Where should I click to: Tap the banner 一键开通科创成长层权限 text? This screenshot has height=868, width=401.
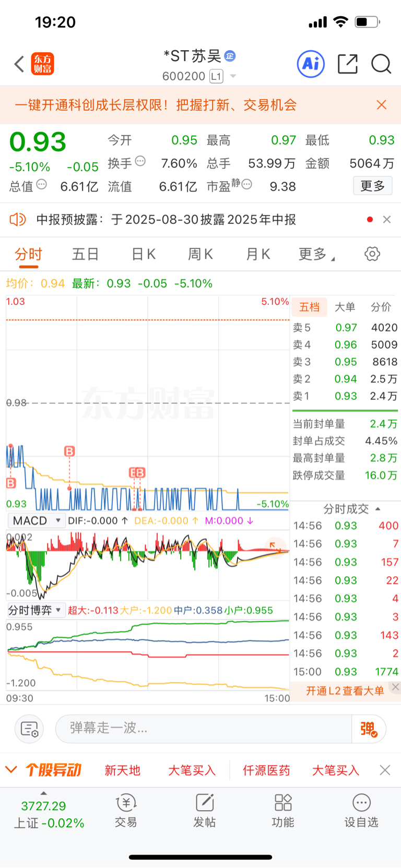pyautogui.click(x=156, y=105)
